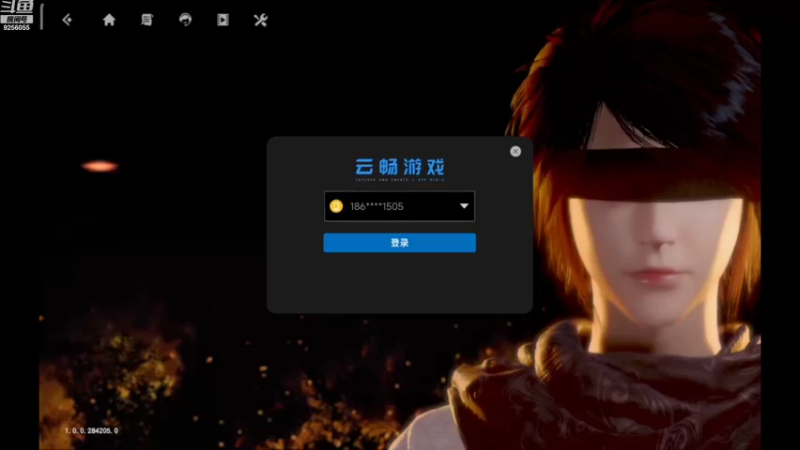The height and width of the screenshot is (450, 800).
Task: Close the 云畅游戏 login dialog
Action: pyautogui.click(x=515, y=152)
